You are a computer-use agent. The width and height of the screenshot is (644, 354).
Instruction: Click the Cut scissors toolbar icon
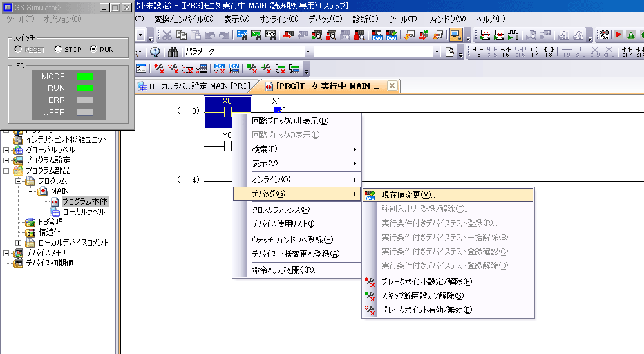coord(167,35)
